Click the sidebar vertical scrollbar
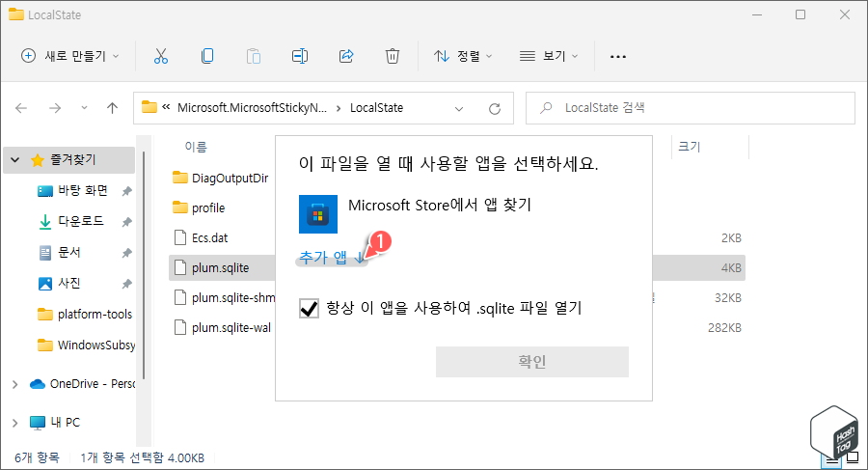This screenshot has width=868, height=470. click(x=144, y=265)
